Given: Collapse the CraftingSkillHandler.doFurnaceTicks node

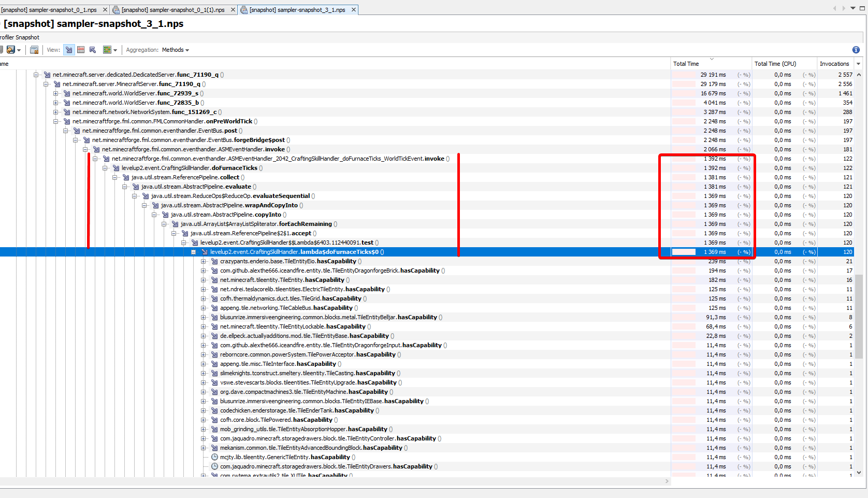Looking at the screenshot, I should click(x=105, y=168).
